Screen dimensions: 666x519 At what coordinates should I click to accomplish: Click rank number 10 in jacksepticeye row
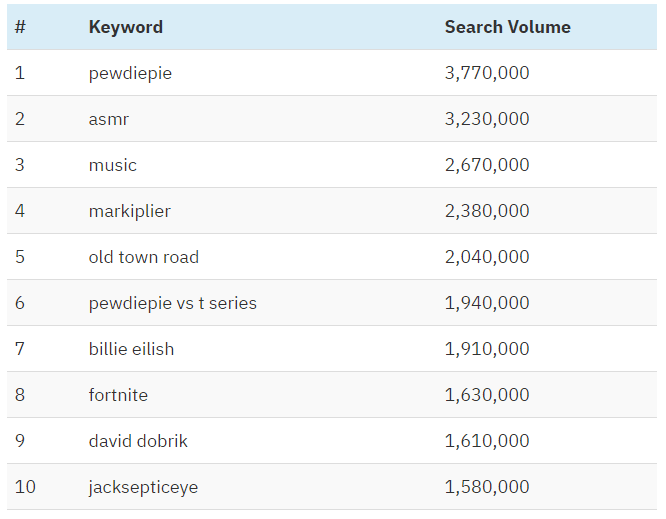tap(25, 487)
